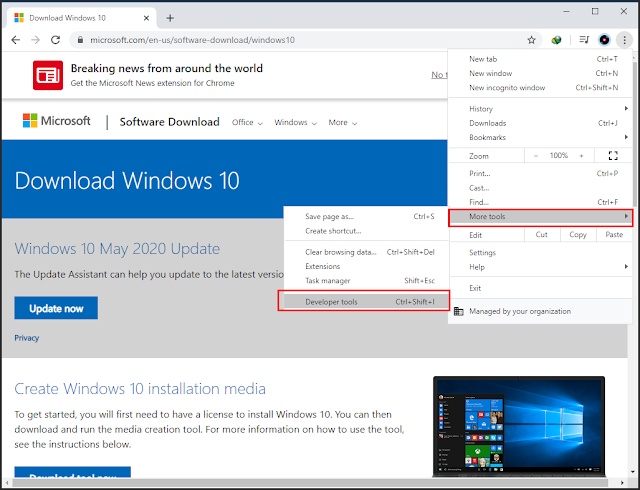This screenshot has height=490, width=640.
Task: Select Create shortcut...
Action: point(366,231)
